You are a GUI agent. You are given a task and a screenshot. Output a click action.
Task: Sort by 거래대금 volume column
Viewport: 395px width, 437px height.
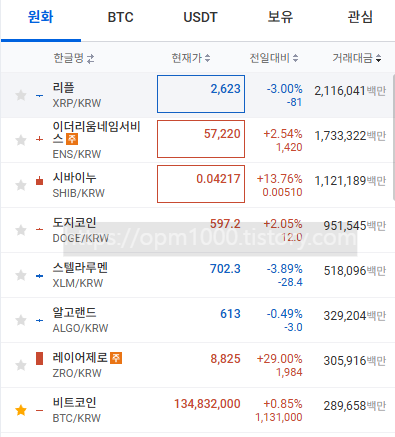point(357,58)
